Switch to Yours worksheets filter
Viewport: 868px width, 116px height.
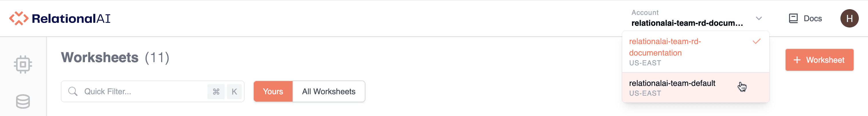coord(273,91)
